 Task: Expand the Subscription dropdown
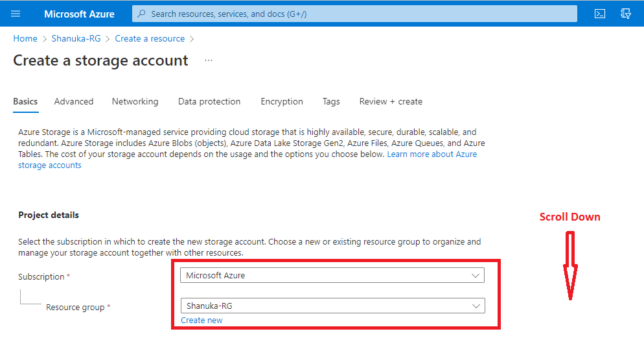click(x=332, y=275)
